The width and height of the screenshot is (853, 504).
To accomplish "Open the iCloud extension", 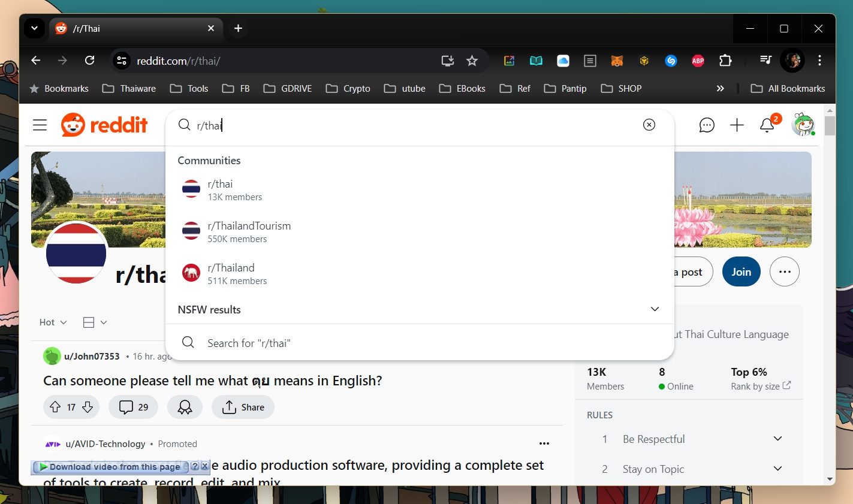I will [x=563, y=61].
